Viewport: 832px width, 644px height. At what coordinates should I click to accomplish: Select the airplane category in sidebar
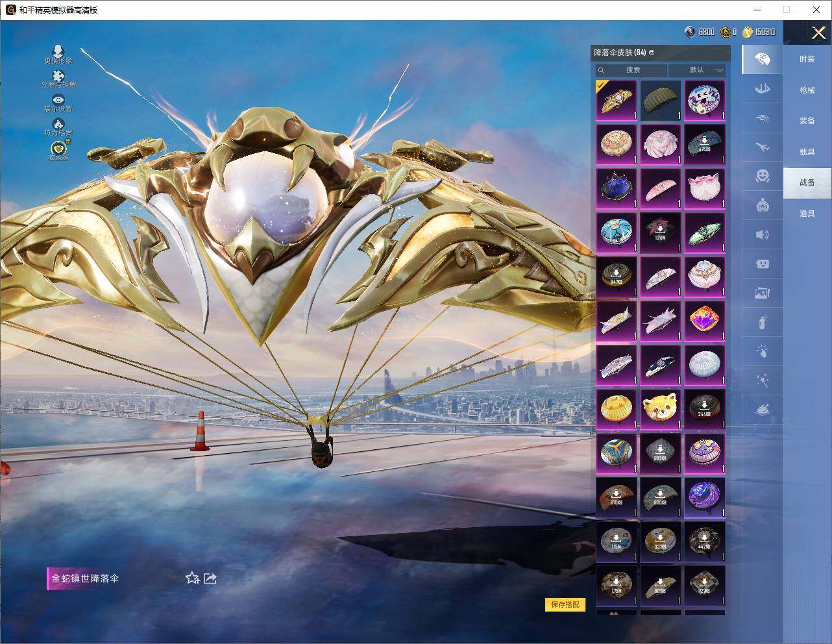coord(762,147)
